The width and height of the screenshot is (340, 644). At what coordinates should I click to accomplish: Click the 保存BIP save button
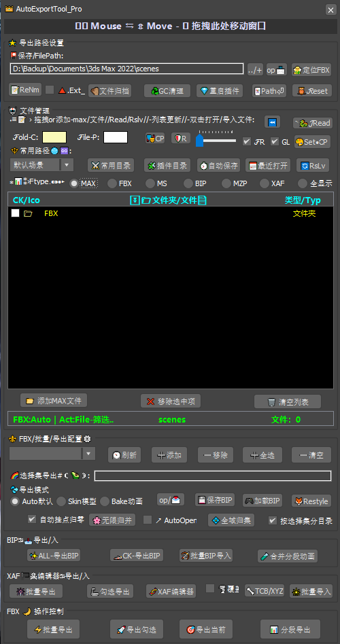(216, 500)
